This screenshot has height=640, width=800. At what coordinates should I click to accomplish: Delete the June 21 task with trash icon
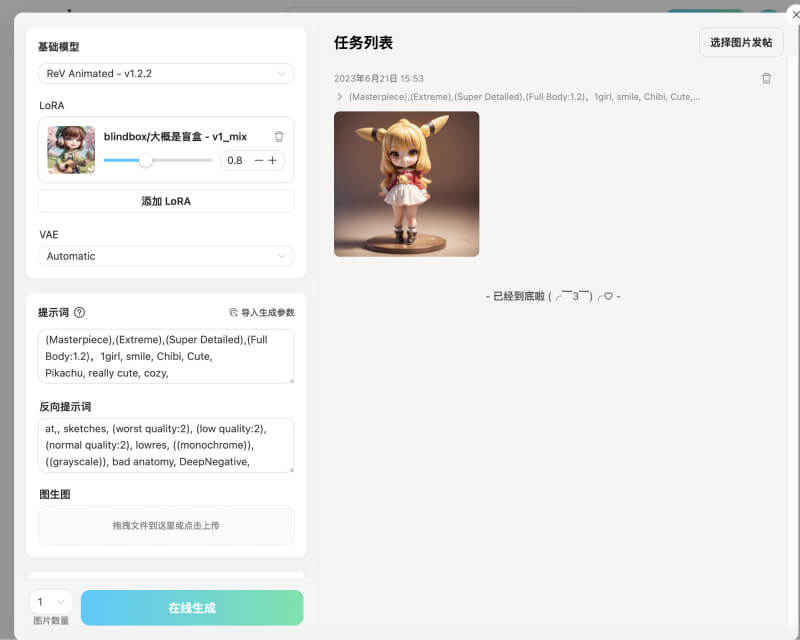click(x=767, y=78)
